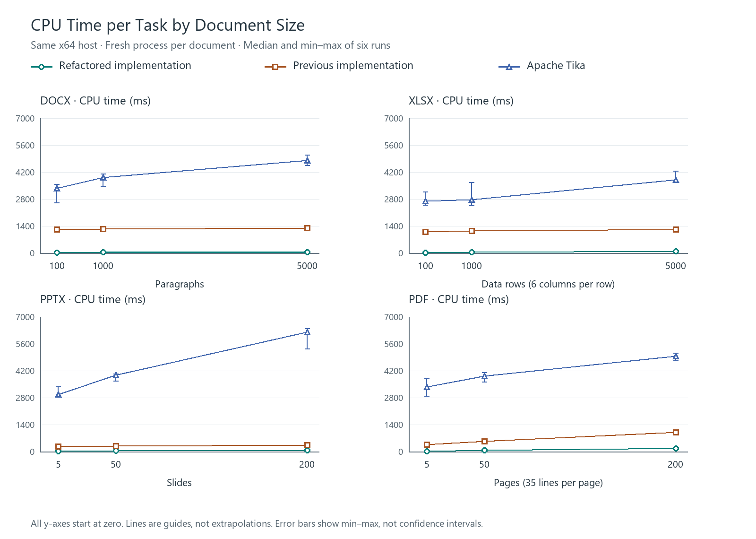Select Previous implementation point at 5000 rows in XLSX
Image resolution: width=756 pixels, height=539 pixels.
click(x=676, y=229)
